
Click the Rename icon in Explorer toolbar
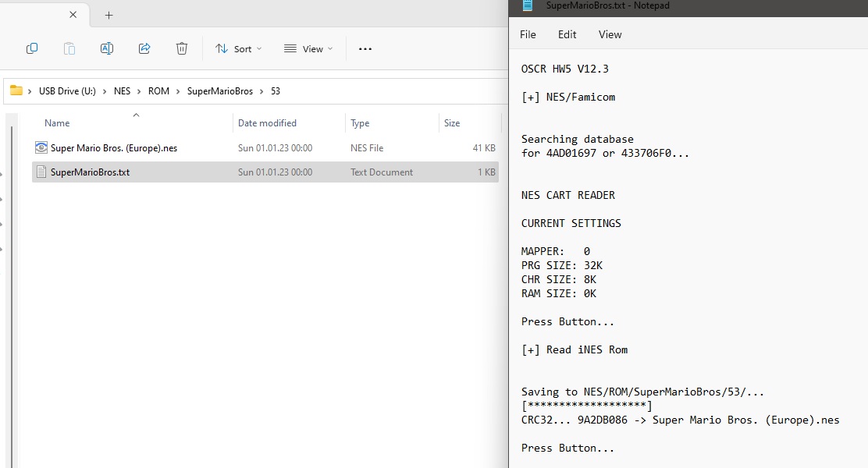[107, 48]
